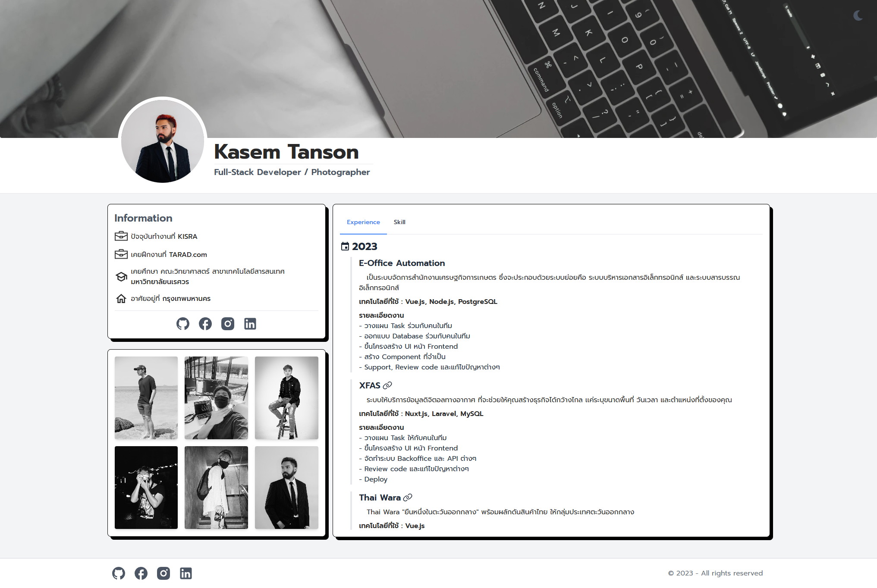877x588 pixels.
Task: Click the briefcase icon beside TARAD.com
Action: click(121, 254)
